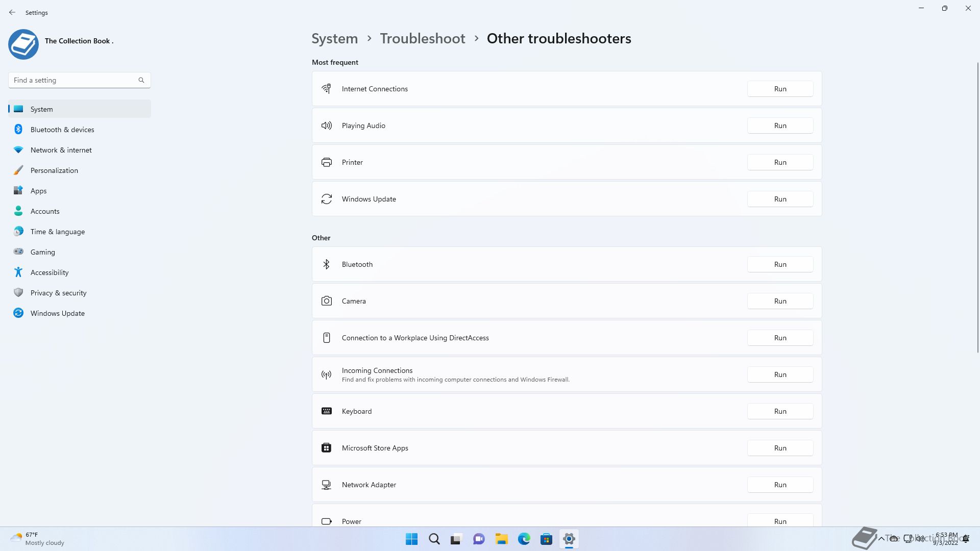
Task: Open Network & internet settings
Action: pos(61,150)
